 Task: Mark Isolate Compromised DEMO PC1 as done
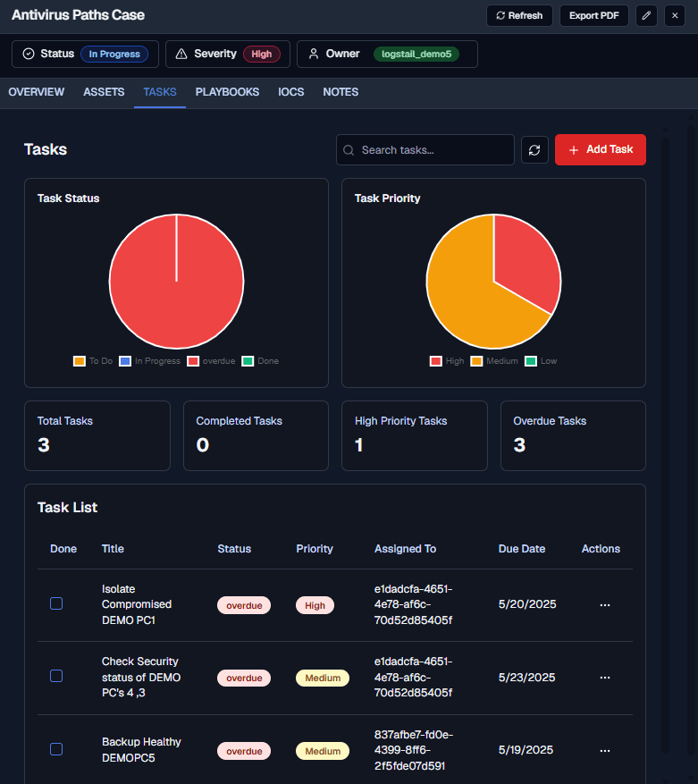[x=56, y=603]
